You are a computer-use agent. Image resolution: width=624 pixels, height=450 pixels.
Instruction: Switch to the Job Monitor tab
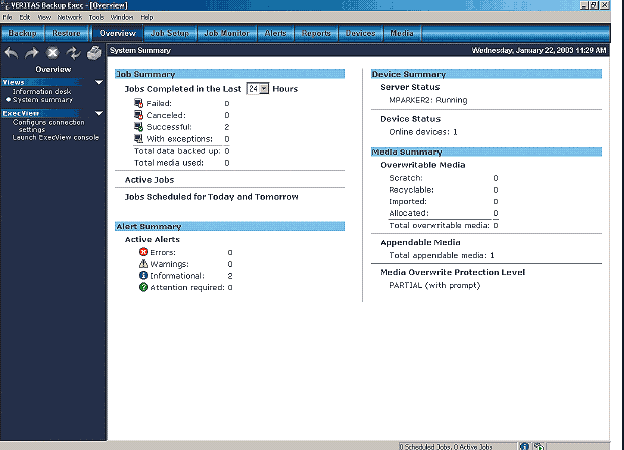[x=225, y=33]
